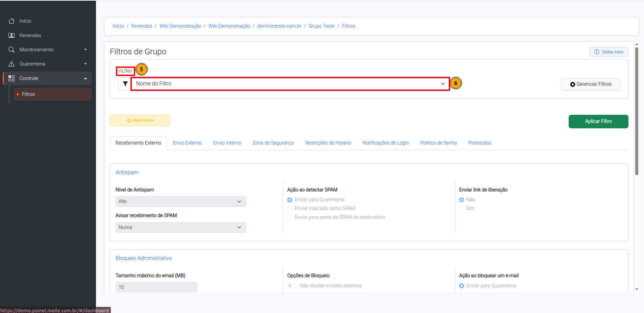The height and width of the screenshot is (313, 644).
Task: Switch to the Envio Externo tab
Action: click(187, 143)
